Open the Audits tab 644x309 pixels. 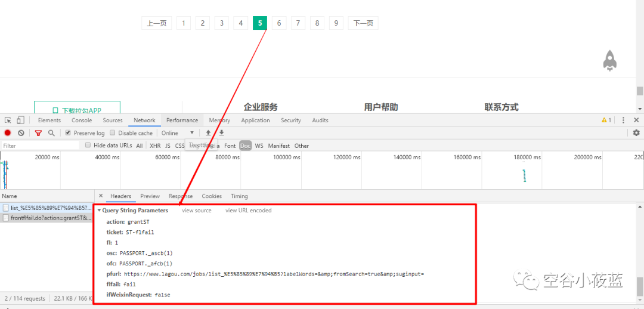(320, 120)
